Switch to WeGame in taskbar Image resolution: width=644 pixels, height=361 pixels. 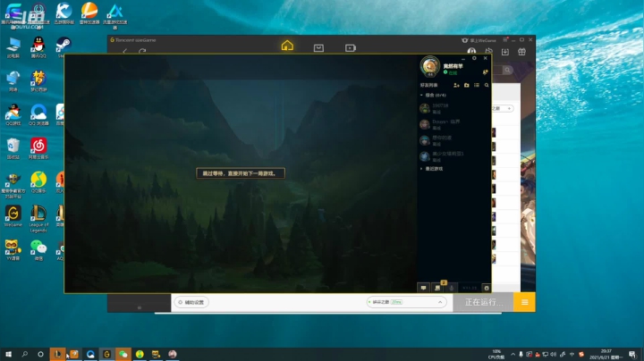tap(106, 354)
